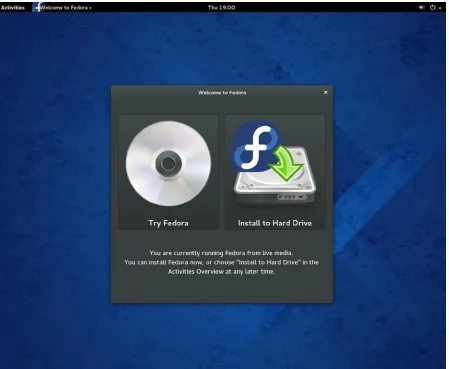This screenshot has height=369, width=449.
Task: Close the Welcome to Fedora dialog
Action: pyautogui.click(x=326, y=92)
